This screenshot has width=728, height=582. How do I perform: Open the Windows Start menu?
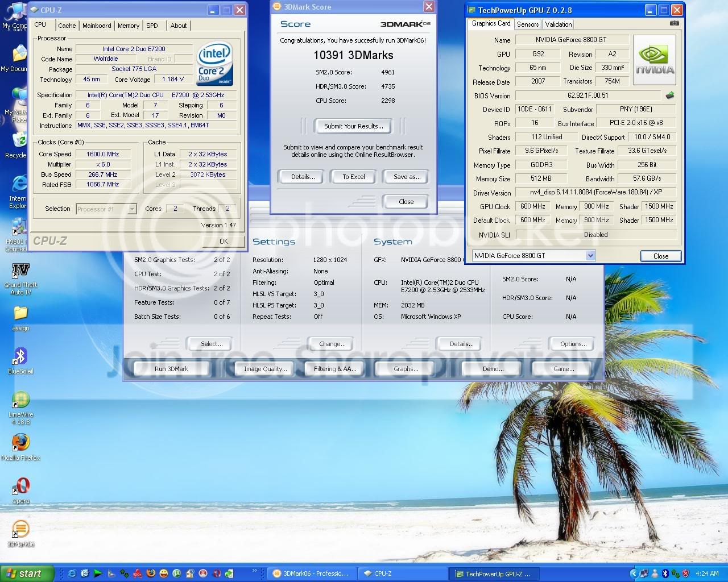27,573
